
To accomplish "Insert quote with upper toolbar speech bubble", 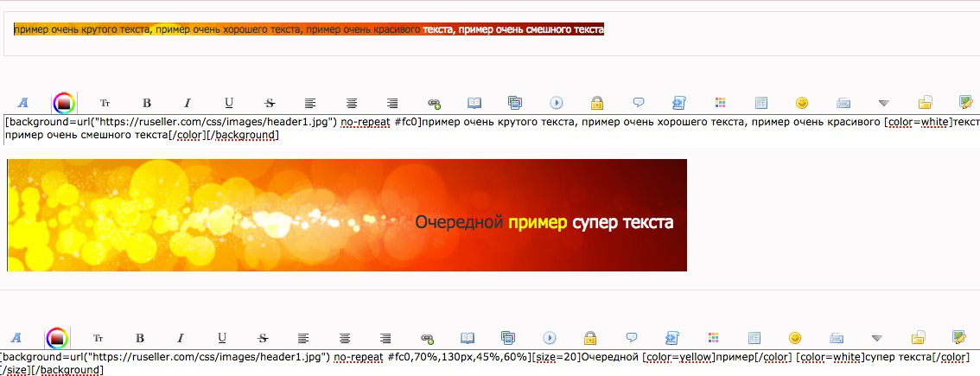I will click(639, 102).
